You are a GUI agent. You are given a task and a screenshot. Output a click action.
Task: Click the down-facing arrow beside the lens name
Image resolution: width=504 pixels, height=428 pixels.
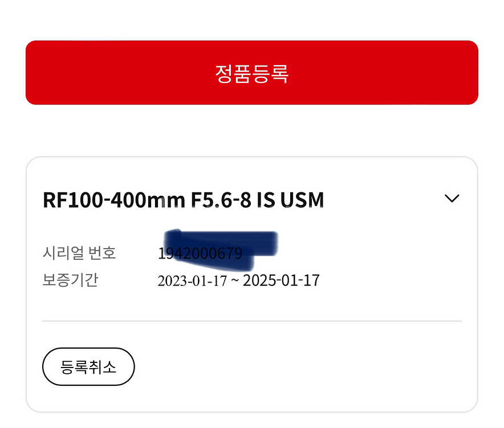[x=452, y=199]
